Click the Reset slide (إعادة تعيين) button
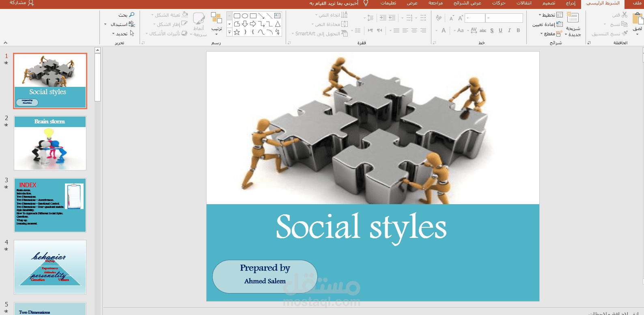 tap(547, 24)
